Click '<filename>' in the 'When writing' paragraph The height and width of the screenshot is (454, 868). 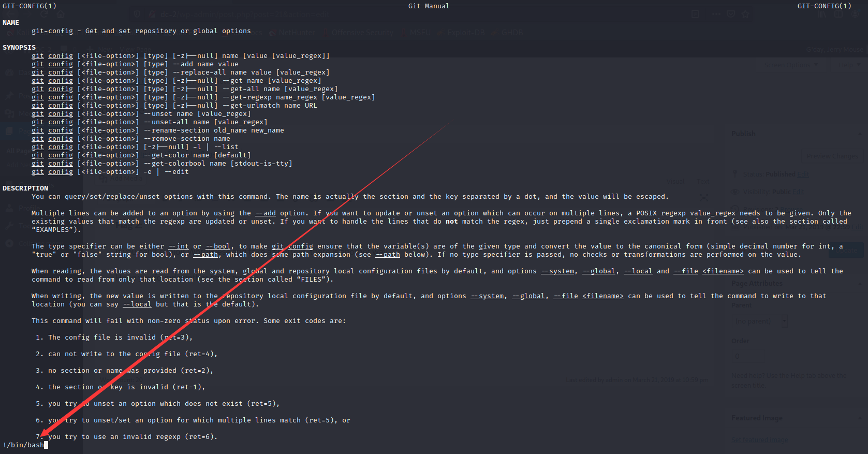(603, 296)
